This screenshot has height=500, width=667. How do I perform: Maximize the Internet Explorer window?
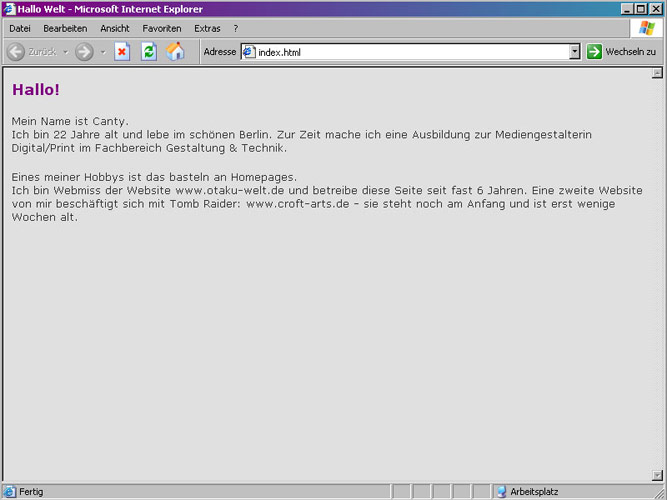point(641,9)
